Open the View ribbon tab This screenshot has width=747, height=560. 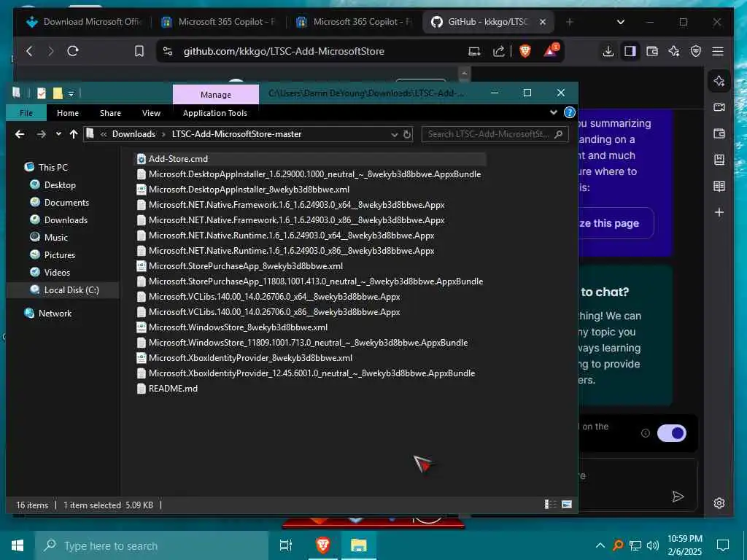[151, 113]
